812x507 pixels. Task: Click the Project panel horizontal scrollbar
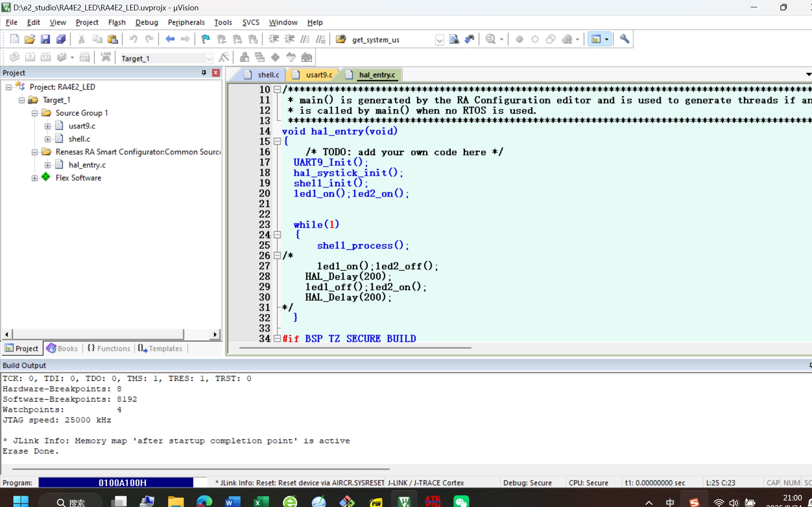tap(98, 334)
